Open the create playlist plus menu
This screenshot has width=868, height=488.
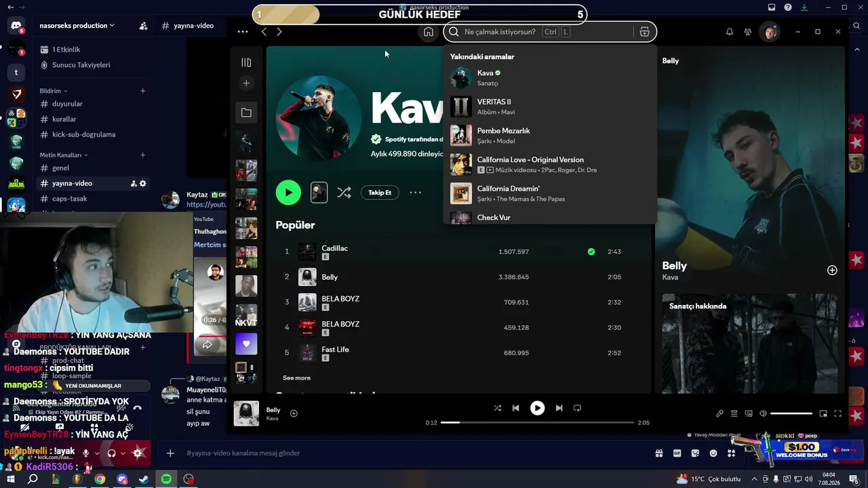tap(246, 83)
